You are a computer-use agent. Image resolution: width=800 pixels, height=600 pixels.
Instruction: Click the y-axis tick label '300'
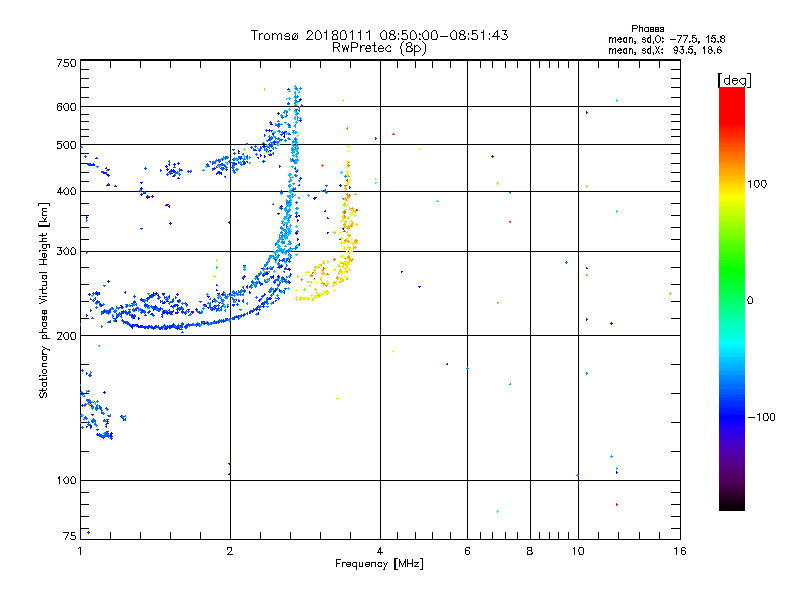coord(66,252)
